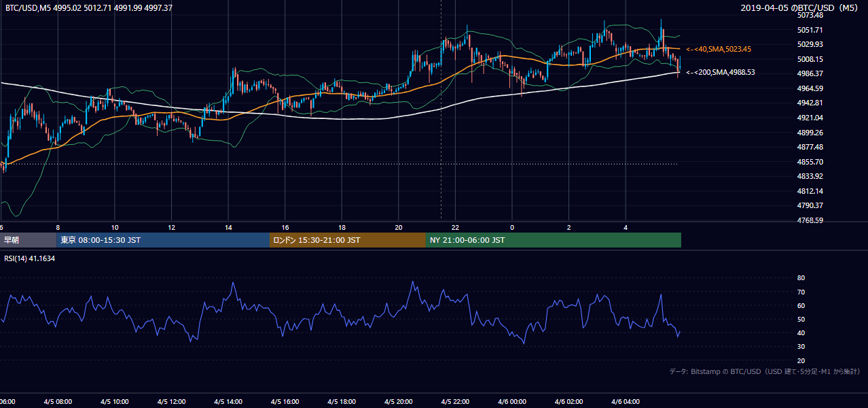Viewport: 868px width, 408px height.
Task: Click the BTC/USD,M5 OHLC header text
Action: 89,7
